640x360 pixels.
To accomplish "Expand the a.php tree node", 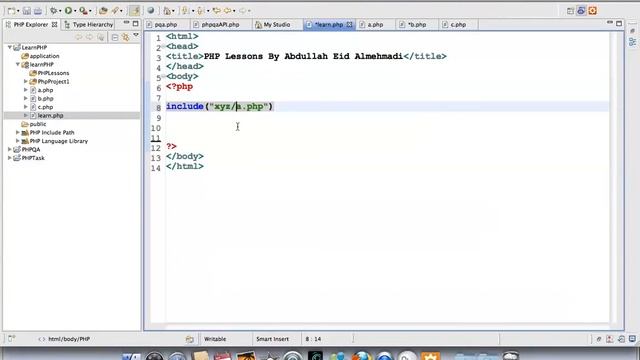I will pyautogui.click(x=26, y=90).
